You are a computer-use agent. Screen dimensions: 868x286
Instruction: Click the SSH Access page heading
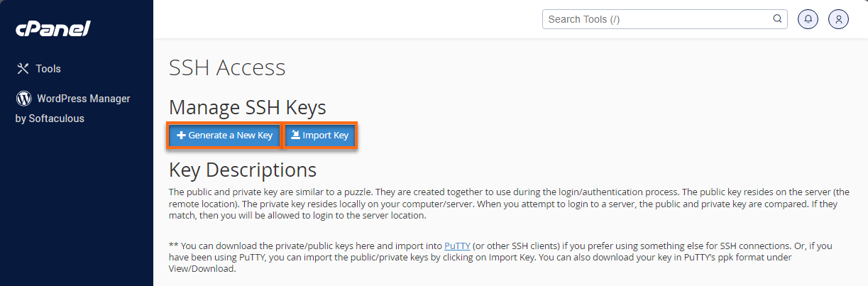click(x=227, y=67)
